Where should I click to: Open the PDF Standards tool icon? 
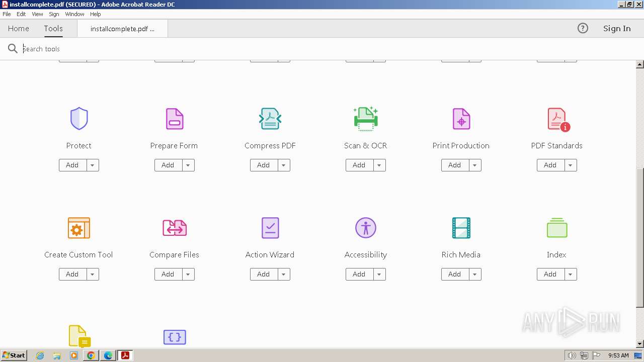(x=558, y=120)
